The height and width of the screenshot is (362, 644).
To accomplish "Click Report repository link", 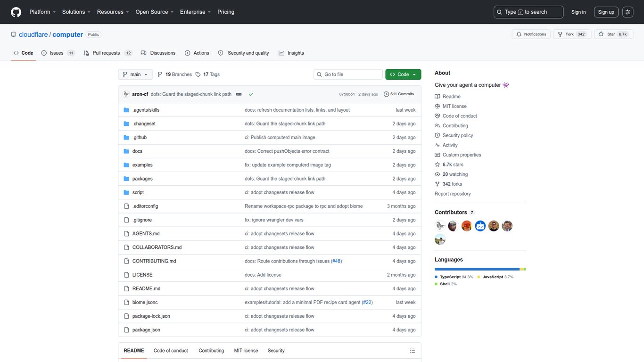I will point(453,194).
